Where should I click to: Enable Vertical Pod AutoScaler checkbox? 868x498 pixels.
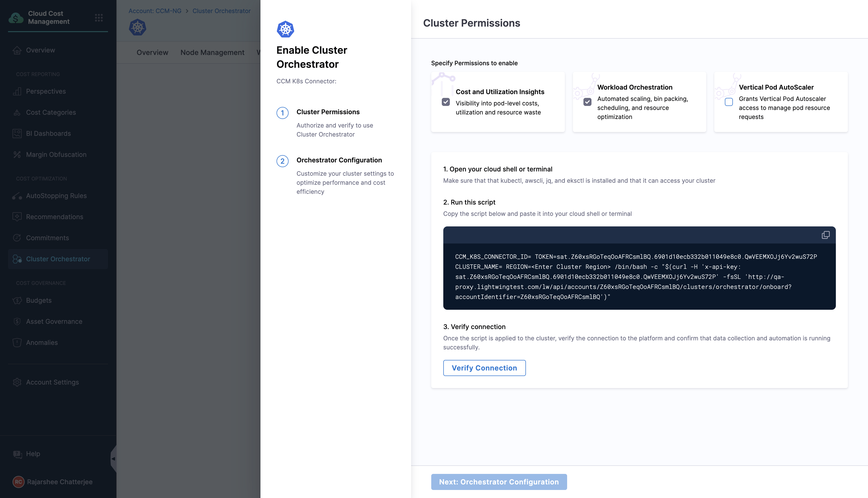tap(729, 102)
